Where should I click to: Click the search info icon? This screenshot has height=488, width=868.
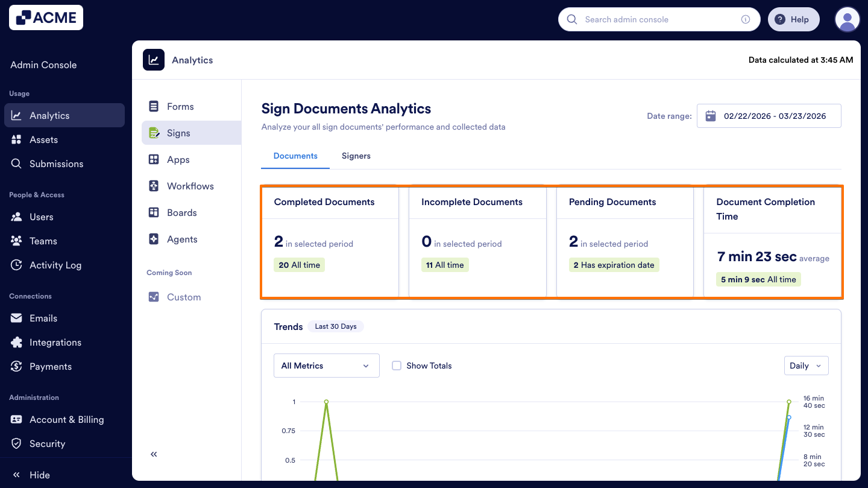pyautogui.click(x=746, y=19)
